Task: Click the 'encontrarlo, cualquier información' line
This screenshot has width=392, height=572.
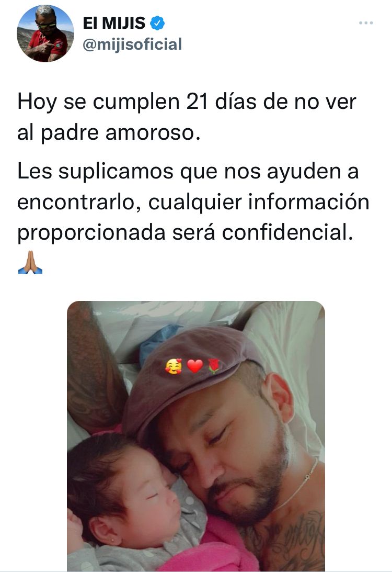Action: pos(193,202)
